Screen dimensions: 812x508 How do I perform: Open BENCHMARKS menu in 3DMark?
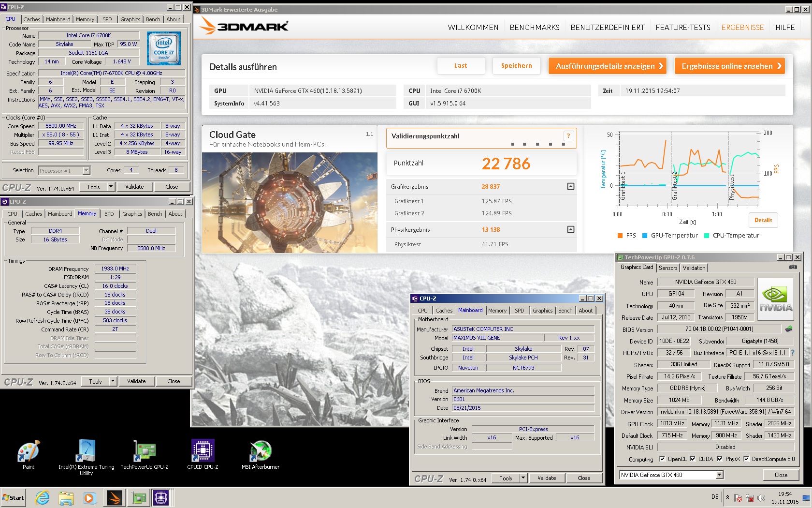click(535, 28)
